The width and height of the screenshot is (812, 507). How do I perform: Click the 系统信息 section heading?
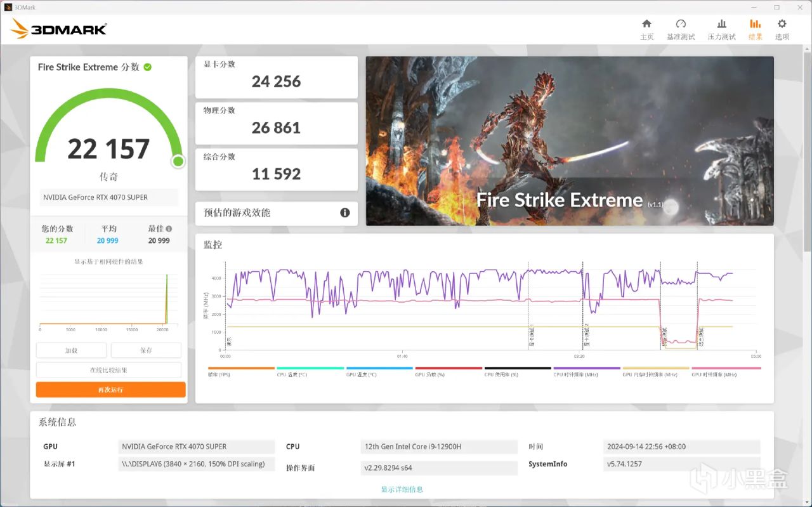[x=58, y=422]
